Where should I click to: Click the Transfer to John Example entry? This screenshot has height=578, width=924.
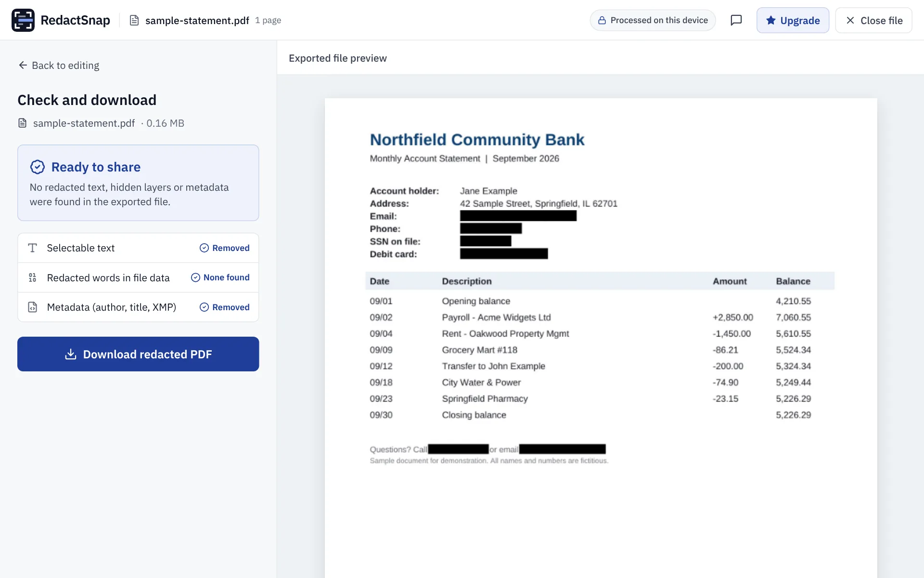pyautogui.click(x=494, y=366)
